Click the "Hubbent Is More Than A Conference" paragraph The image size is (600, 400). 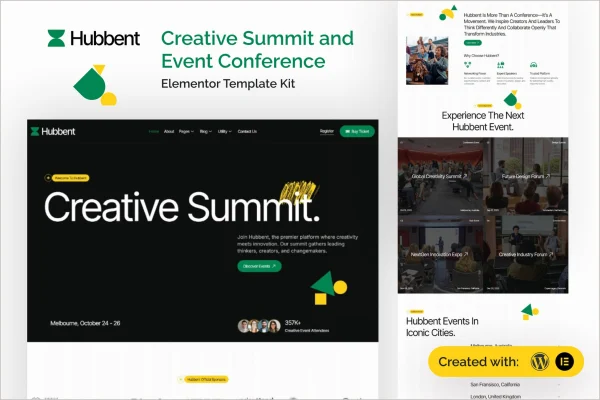(512, 24)
